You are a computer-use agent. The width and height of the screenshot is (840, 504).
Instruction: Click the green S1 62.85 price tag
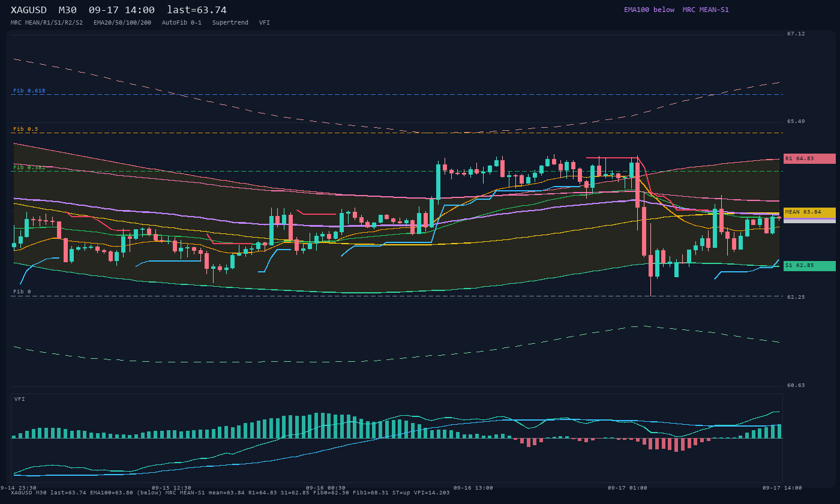tap(809, 266)
